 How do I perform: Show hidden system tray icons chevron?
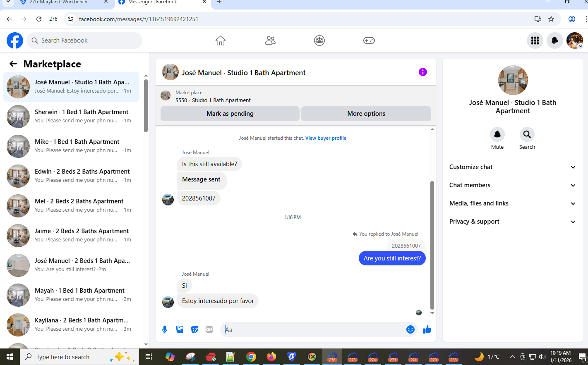[512, 357]
